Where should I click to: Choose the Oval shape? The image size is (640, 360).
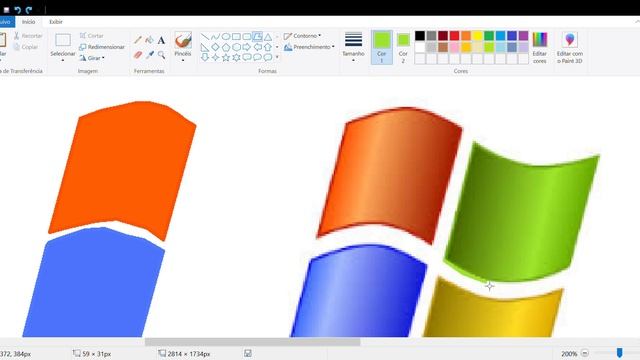226,37
